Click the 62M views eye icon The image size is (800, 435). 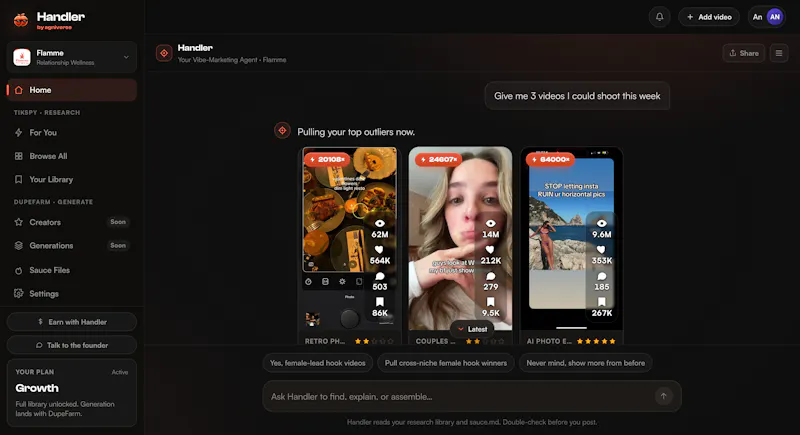[380, 223]
